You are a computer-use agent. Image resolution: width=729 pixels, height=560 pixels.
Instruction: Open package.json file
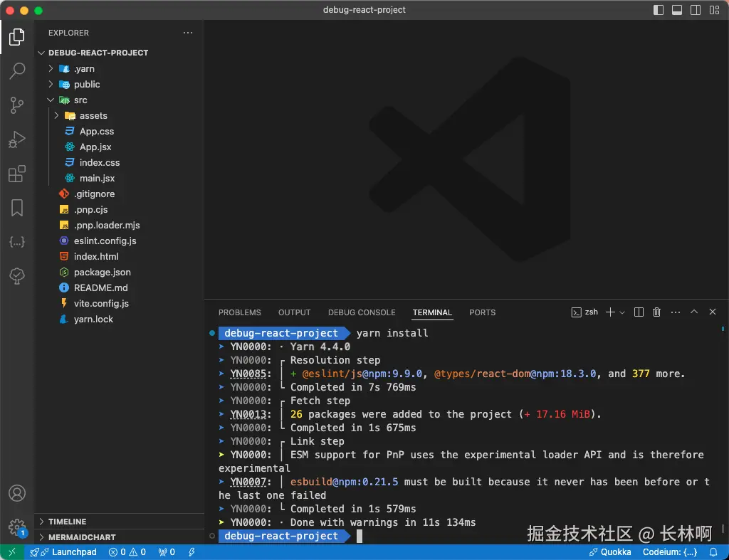(103, 273)
